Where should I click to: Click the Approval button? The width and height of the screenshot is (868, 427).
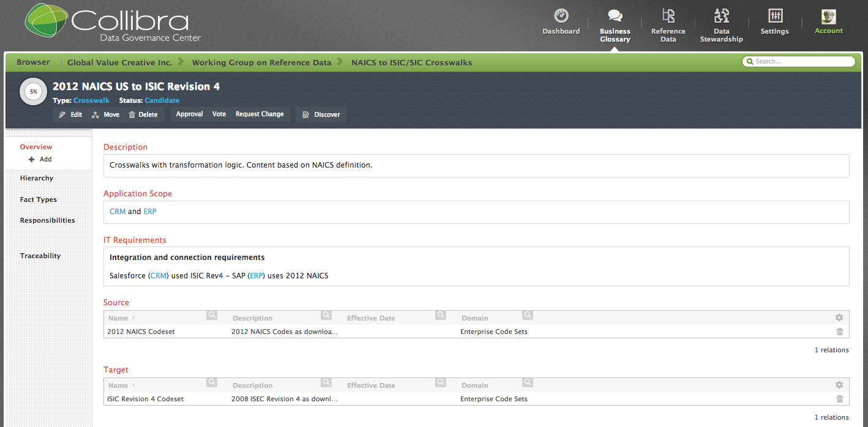click(x=189, y=114)
